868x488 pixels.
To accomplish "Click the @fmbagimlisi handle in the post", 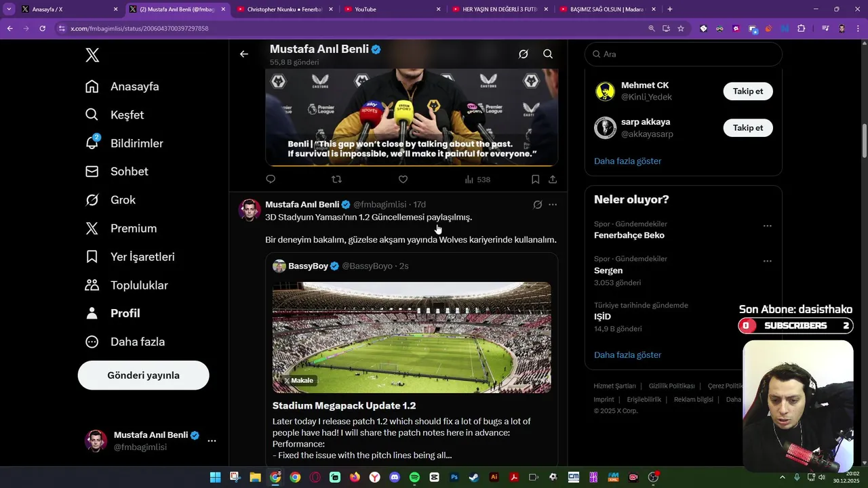I will [380, 205].
